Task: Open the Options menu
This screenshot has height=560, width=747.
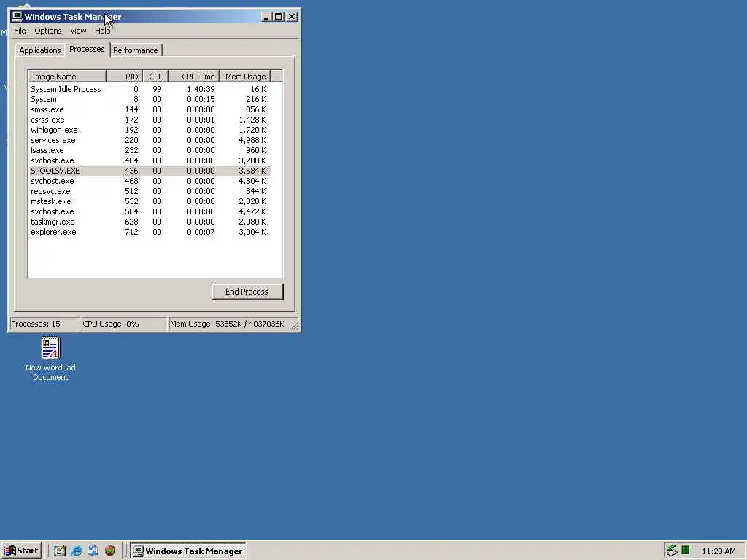Action: [x=47, y=31]
